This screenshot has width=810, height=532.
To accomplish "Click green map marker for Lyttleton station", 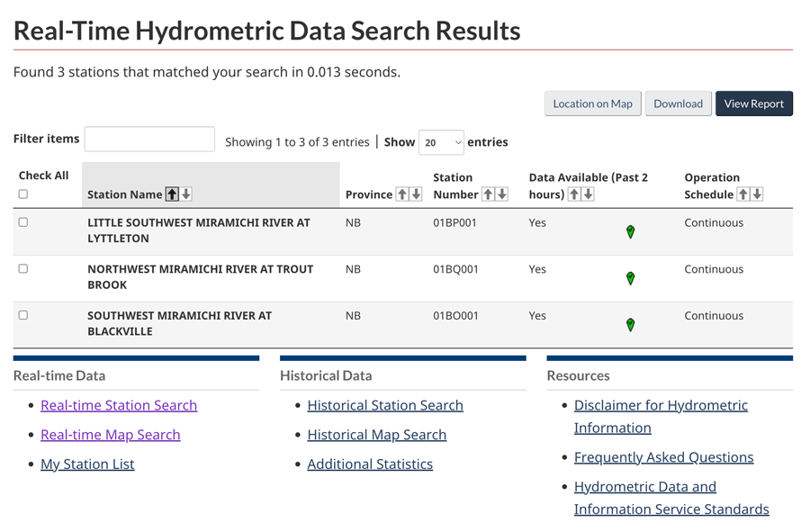I will [630, 232].
